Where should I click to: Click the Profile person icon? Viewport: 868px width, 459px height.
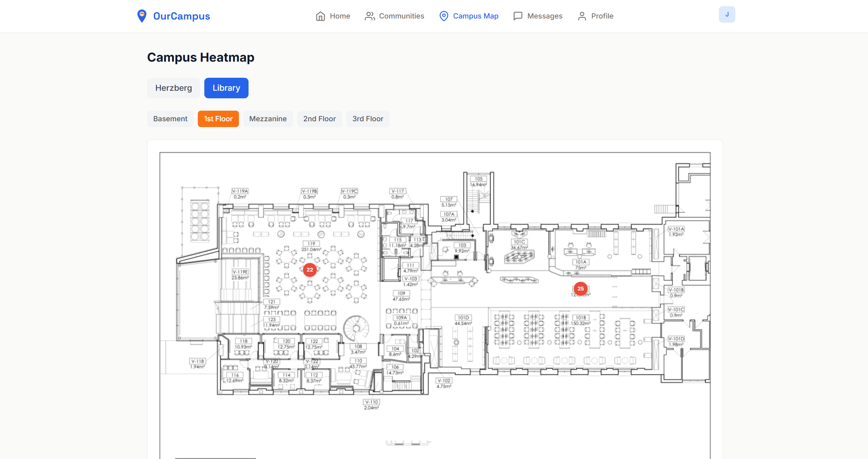(582, 16)
